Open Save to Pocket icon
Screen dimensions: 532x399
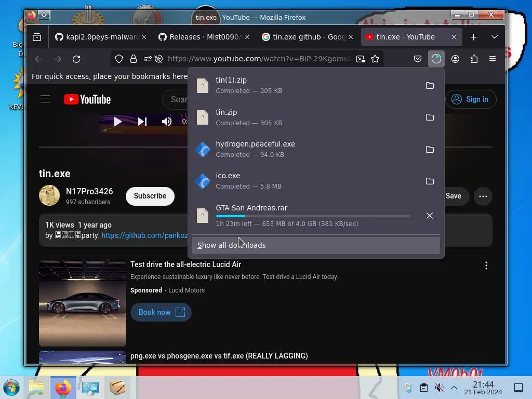tap(418, 59)
